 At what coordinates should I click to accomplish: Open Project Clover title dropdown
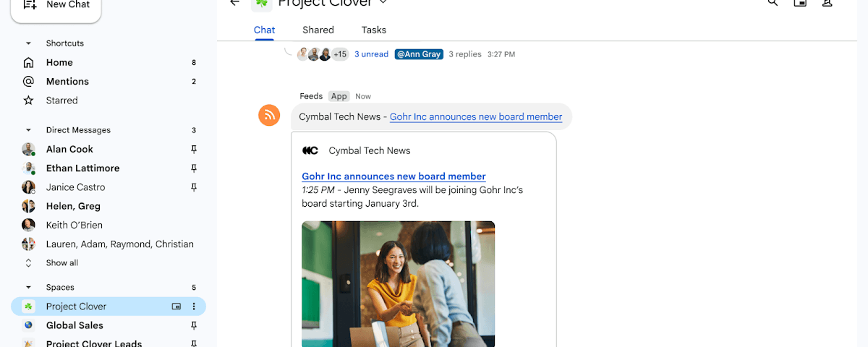tap(383, 3)
